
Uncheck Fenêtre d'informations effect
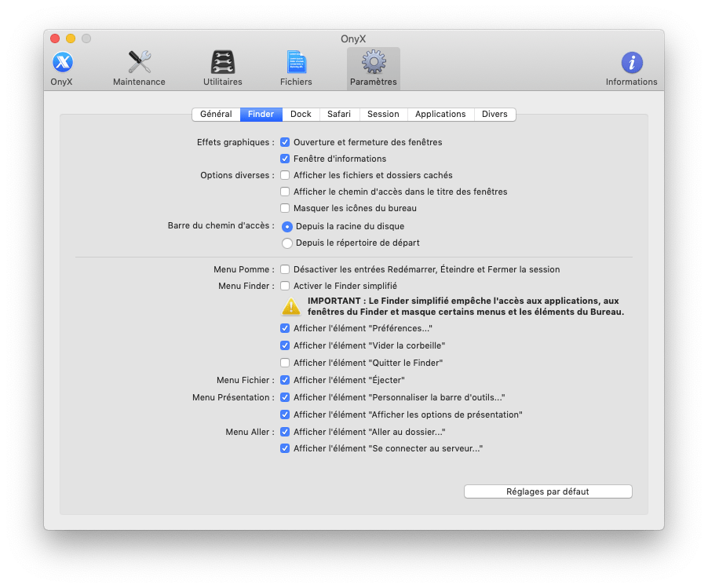pyautogui.click(x=285, y=159)
